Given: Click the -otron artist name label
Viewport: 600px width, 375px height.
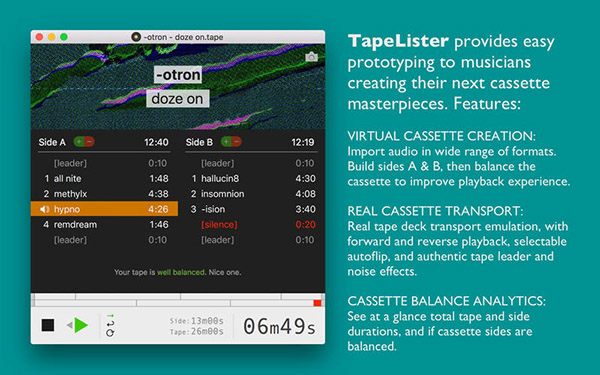Looking at the screenshot, I should (x=178, y=75).
